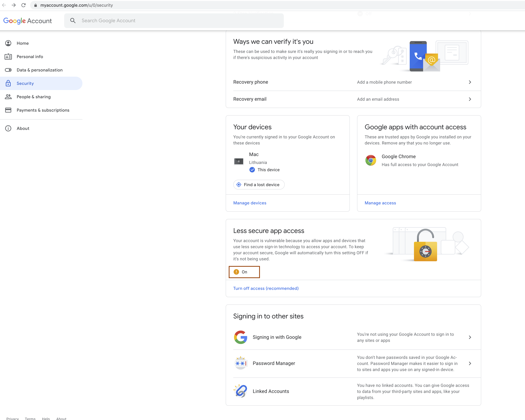Click the Signing in with Google logo
The image size is (525, 420).
point(241,337)
